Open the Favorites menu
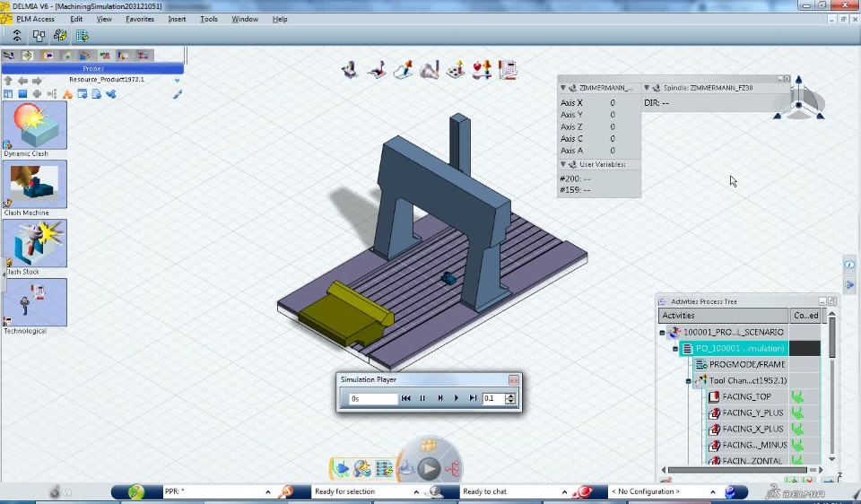Image resolution: width=861 pixels, height=504 pixels. (x=140, y=19)
